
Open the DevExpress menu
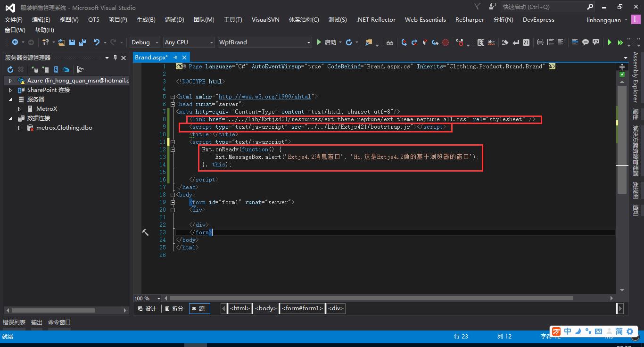coord(538,20)
